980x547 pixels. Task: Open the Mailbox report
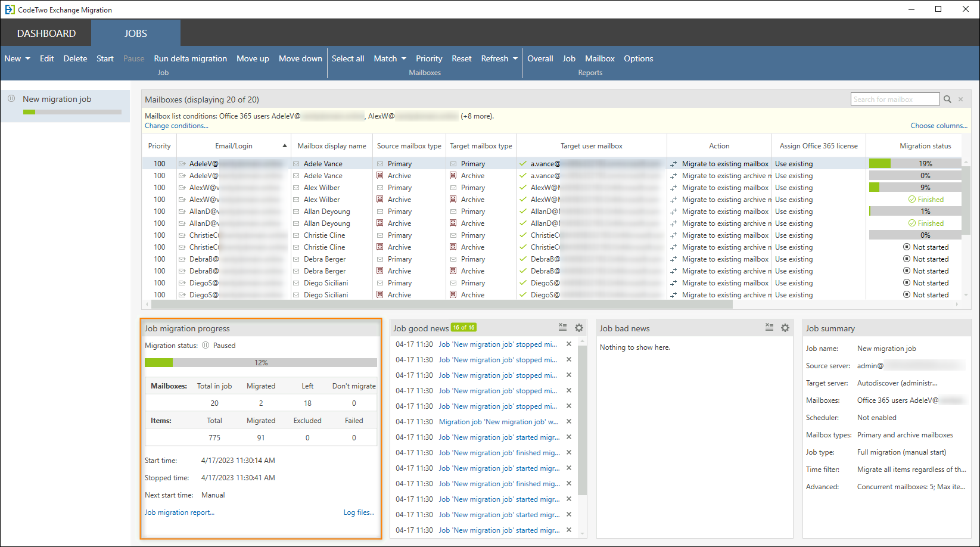click(599, 58)
